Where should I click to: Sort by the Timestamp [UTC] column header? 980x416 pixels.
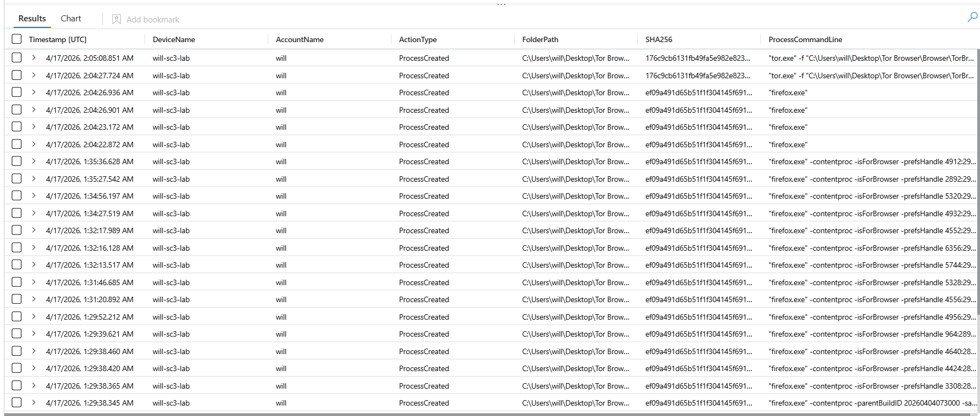tap(57, 39)
